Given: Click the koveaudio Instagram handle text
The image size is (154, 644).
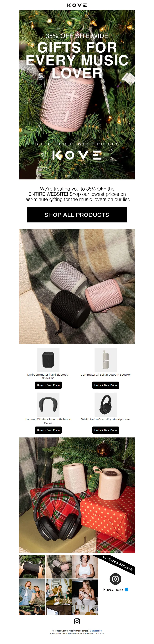Looking at the screenshot, I should coord(113,589).
